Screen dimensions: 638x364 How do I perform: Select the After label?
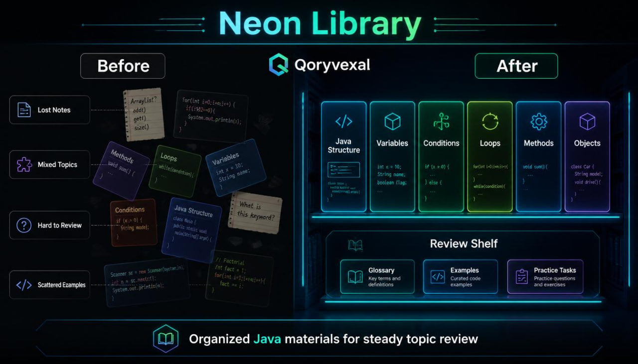coord(516,66)
